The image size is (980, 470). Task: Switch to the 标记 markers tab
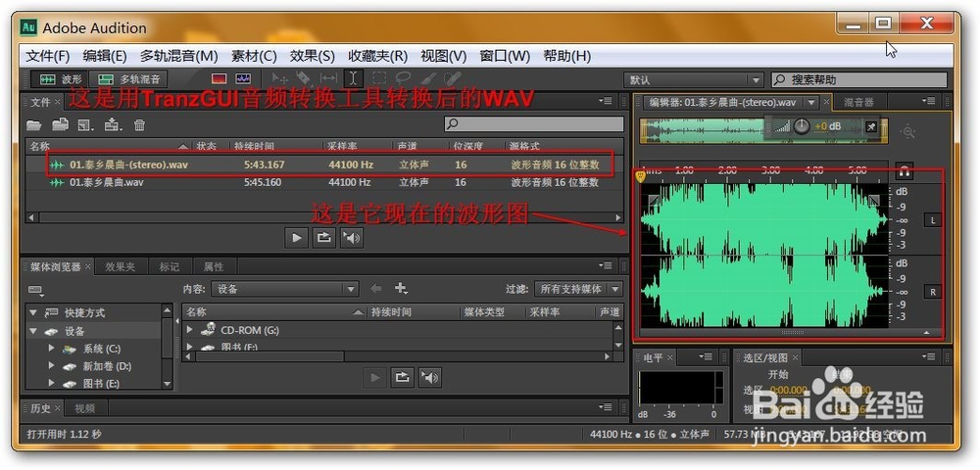169,266
